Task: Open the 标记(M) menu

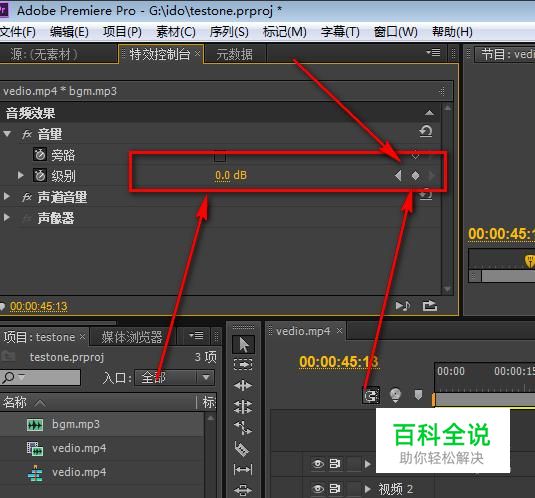Action: pyautogui.click(x=285, y=32)
